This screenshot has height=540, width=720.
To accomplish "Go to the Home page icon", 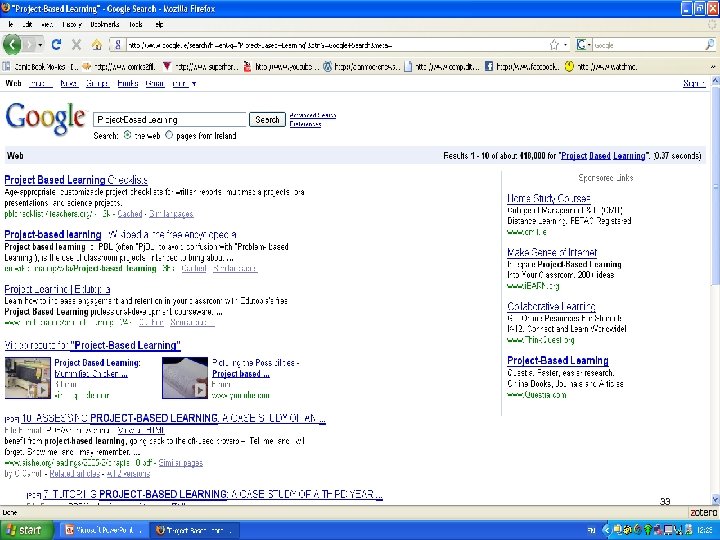I will (x=96, y=45).
